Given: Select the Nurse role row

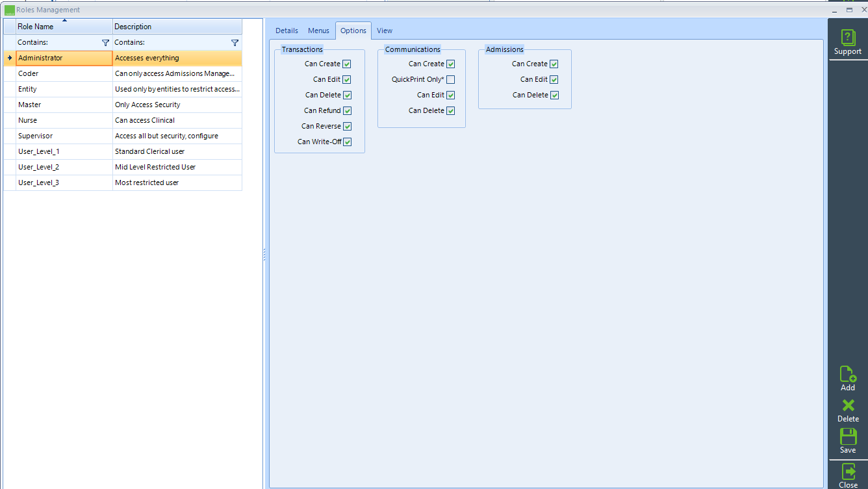Looking at the screenshot, I should tap(123, 120).
